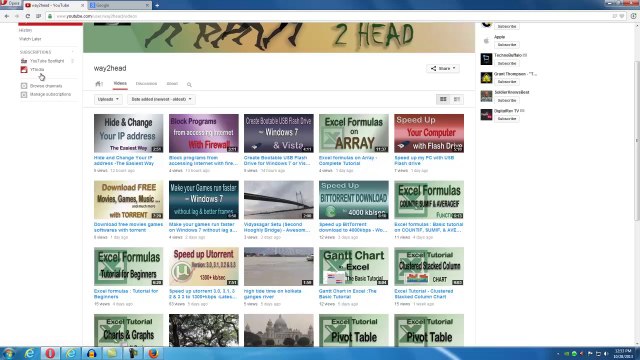Switch to grid view icon
The width and height of the screenshot is (640, 360).
(x=443, y=99)
